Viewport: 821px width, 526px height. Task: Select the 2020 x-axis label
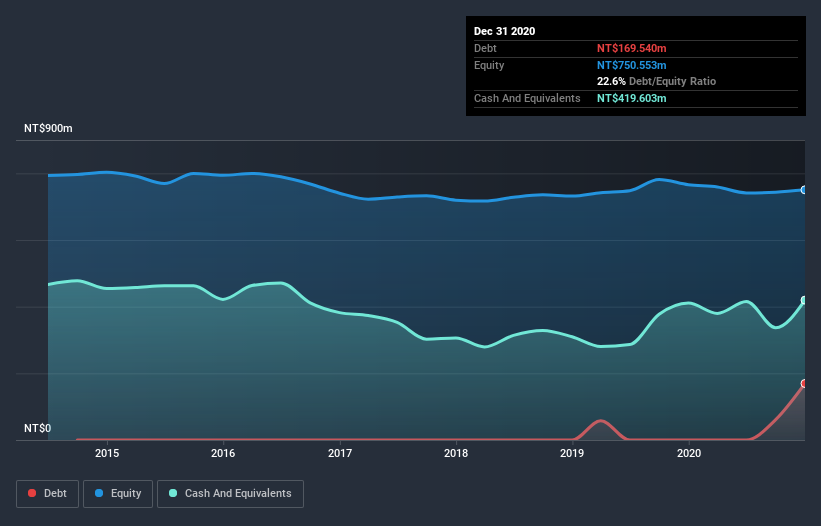tap(689, 453)
